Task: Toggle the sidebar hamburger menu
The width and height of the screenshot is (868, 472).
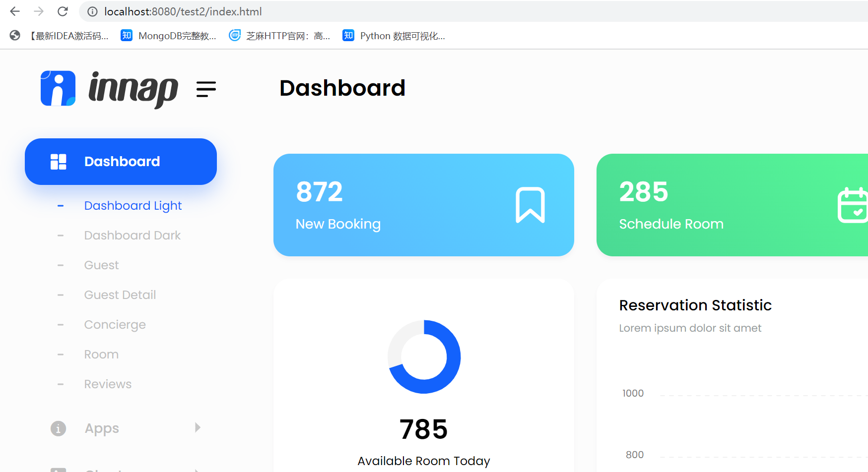Action: tap(206, 89)
